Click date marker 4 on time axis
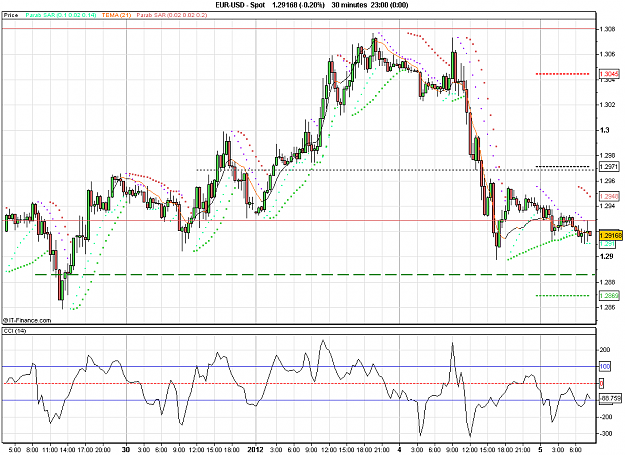This screenshot has width=625, height=455. [x=399, y=449]
